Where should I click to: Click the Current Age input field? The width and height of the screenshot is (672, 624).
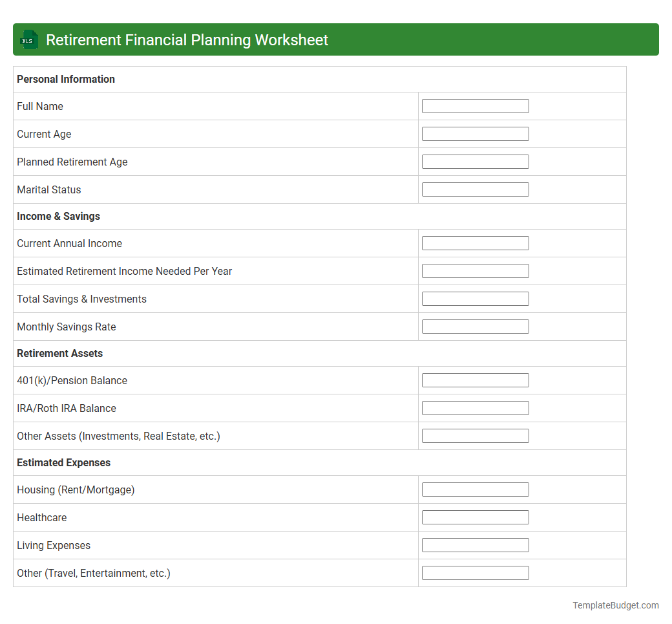475,133
